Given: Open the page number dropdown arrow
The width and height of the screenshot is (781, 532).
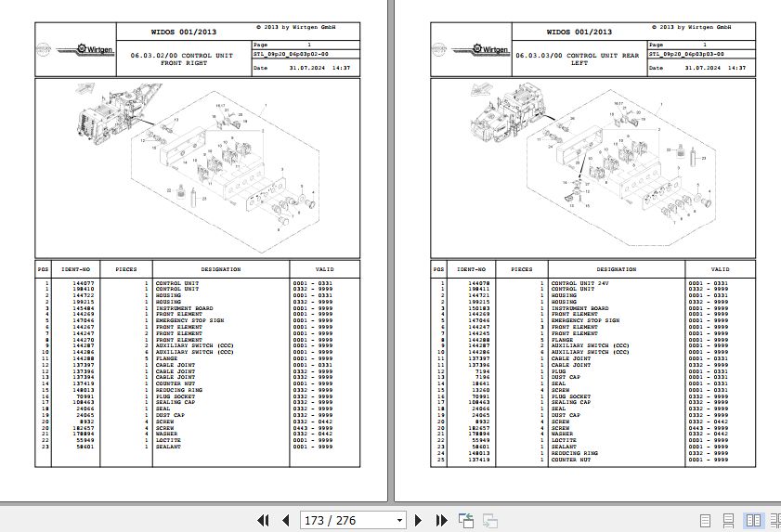Looking at the screenshot, I should (399, 521).
